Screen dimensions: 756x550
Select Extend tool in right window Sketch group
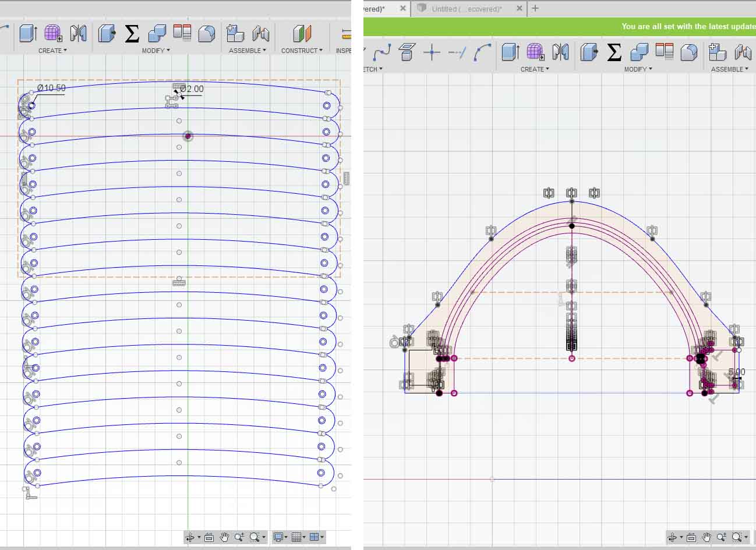click(457, 52)
